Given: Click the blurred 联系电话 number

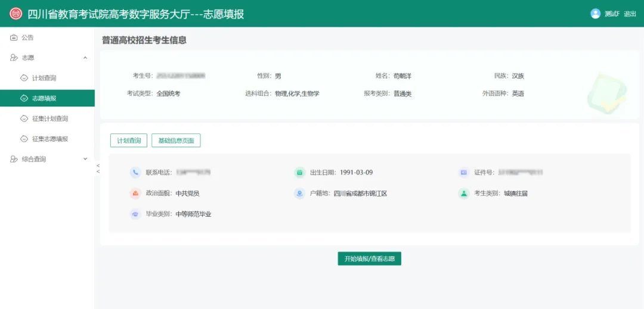Looking at the screenshot, I should coord(193,173).
